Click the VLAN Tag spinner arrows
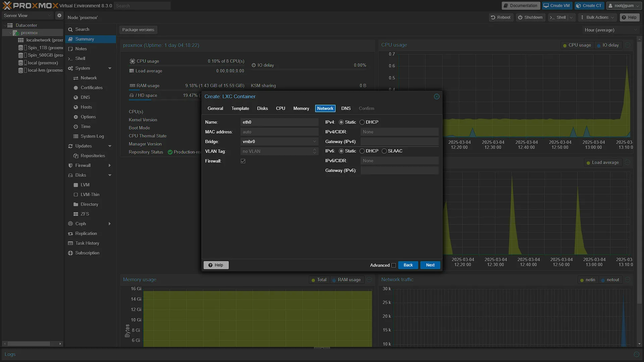The height and width of the screenshot is (362, 644). click(314, 152)
